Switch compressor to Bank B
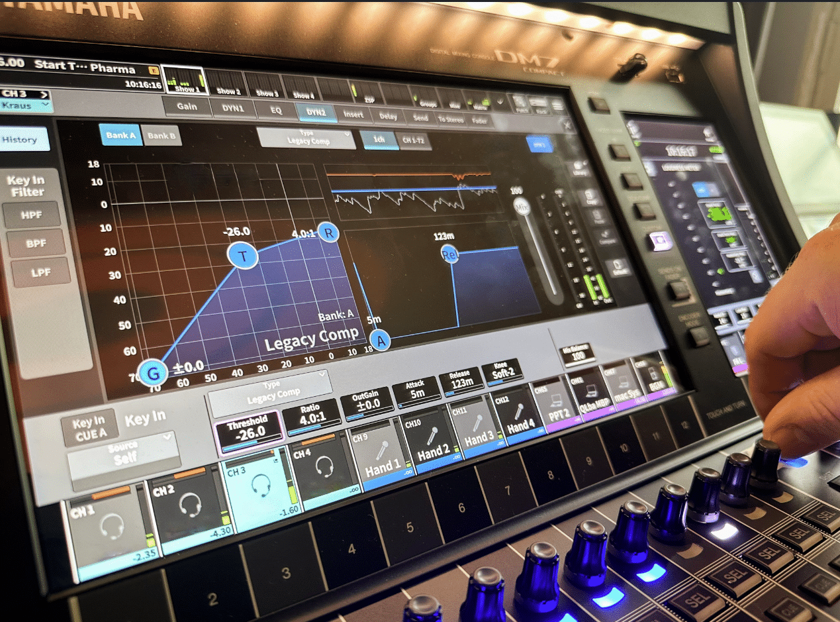 (x=162, y=136)
